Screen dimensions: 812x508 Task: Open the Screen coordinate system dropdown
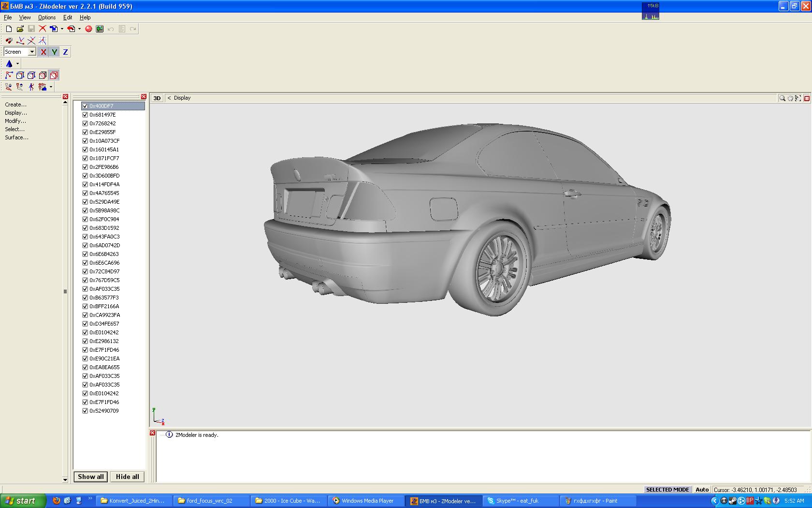tap(32, 52)
